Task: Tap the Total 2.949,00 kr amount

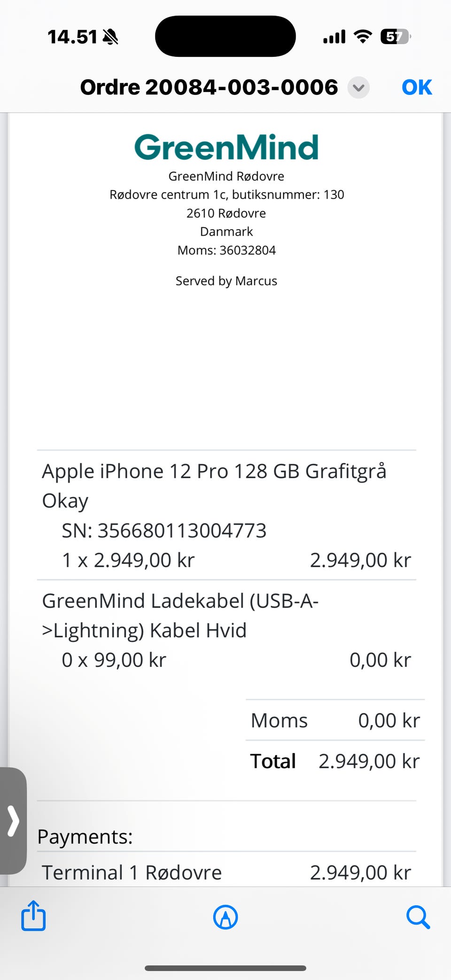Action: point(369,761)
